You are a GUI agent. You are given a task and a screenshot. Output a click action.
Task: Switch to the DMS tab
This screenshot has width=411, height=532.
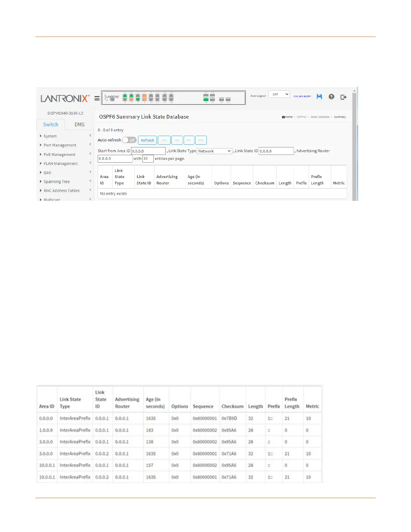click(x=80, y=125)
